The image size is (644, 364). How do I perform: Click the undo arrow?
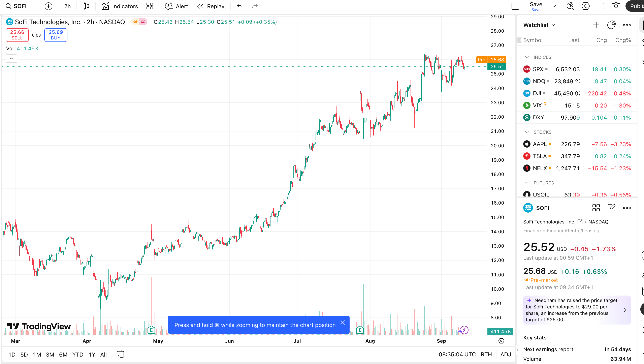click(x=239, y=6)
